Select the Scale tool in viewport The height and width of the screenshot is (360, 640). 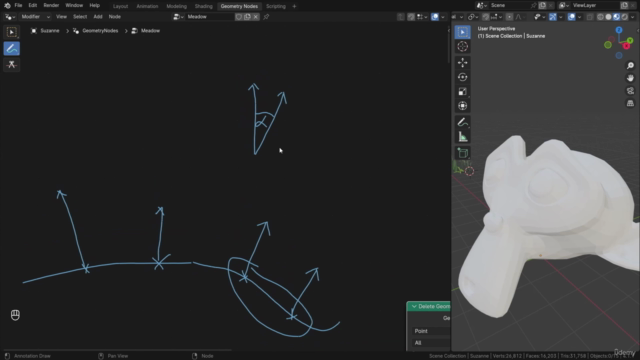tap(462, 91)
